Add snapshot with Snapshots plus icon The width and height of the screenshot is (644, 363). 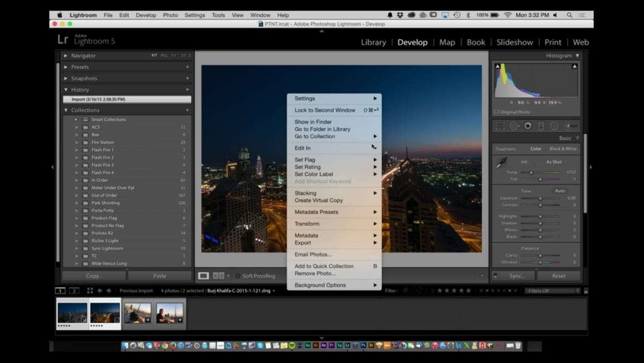click(187, 78)
